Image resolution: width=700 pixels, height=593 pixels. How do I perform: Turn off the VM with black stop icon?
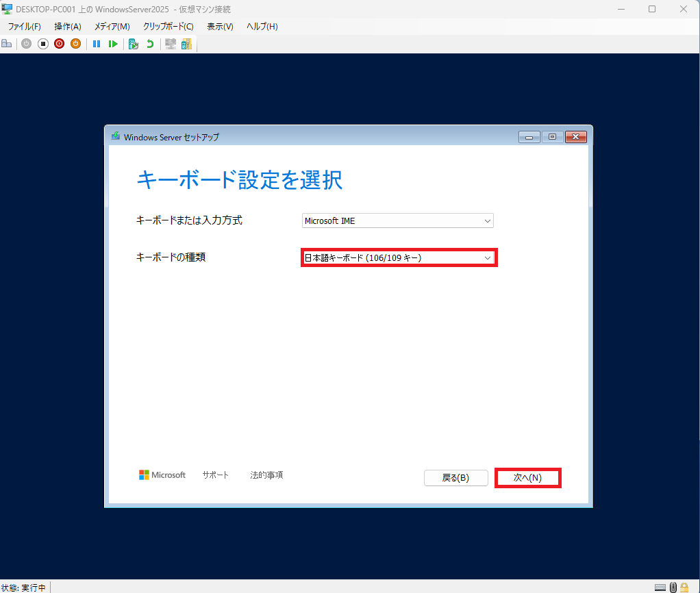[x=43, y=44]
